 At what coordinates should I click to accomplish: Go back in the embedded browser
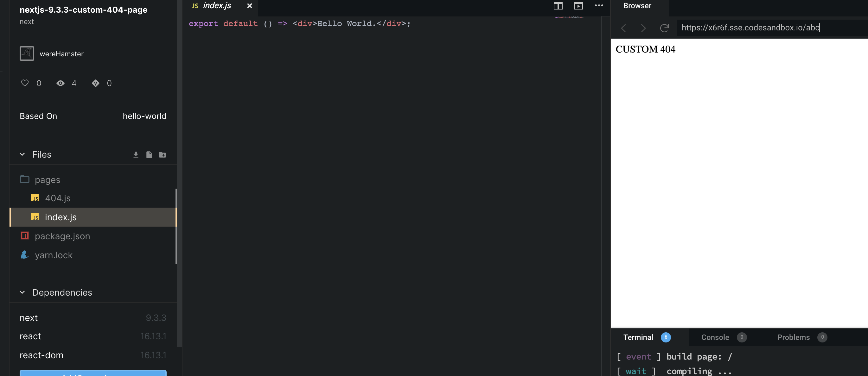[x=623, y=28]
